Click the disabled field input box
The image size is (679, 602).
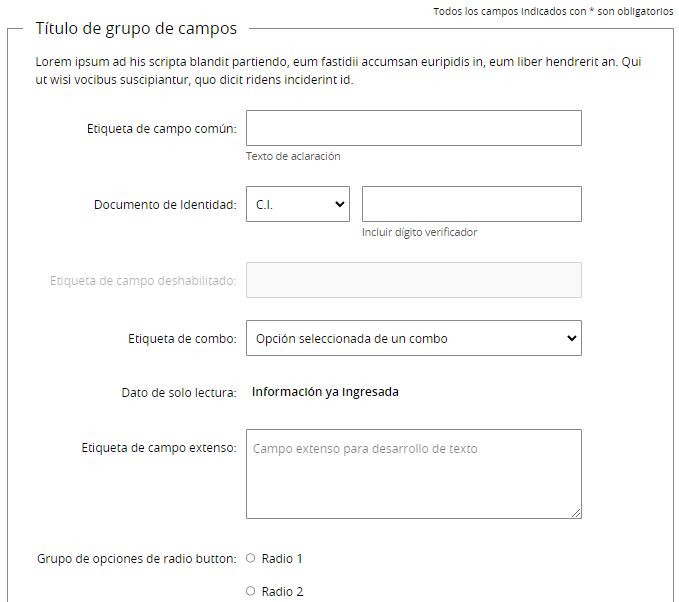click(x=413, y=280)
